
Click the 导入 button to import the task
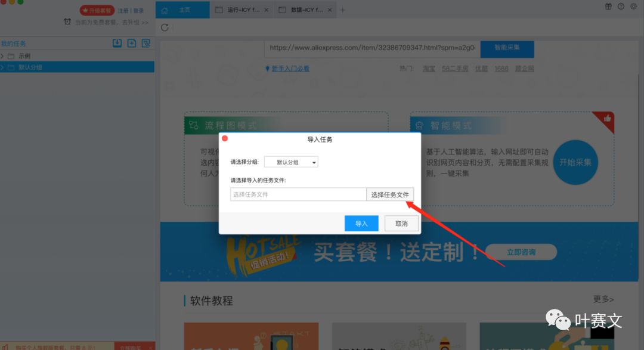361,223
